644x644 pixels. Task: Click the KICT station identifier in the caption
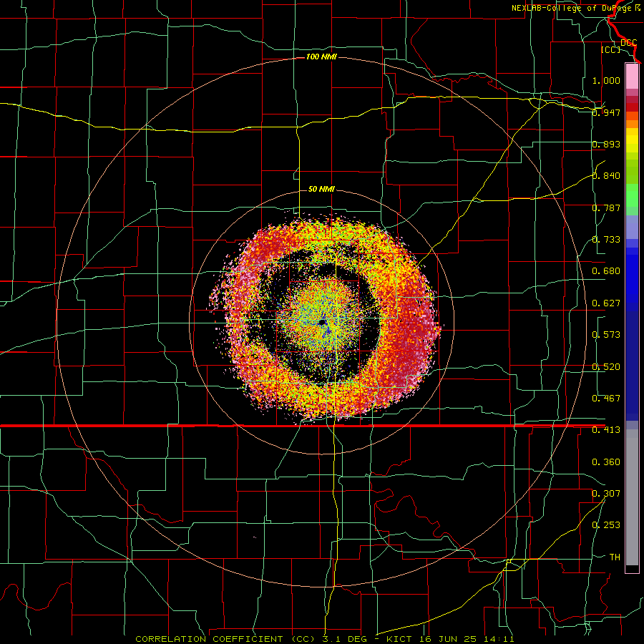click(x=399, y=639)
